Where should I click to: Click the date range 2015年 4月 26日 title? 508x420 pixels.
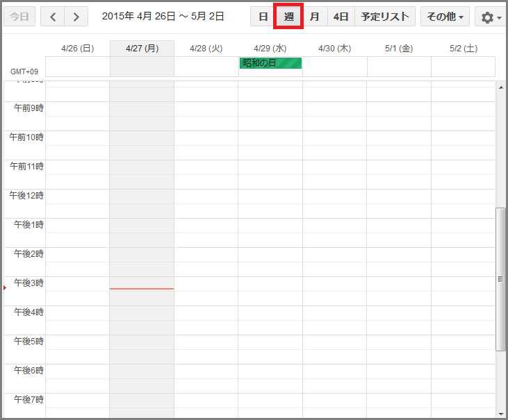[163, 16]
